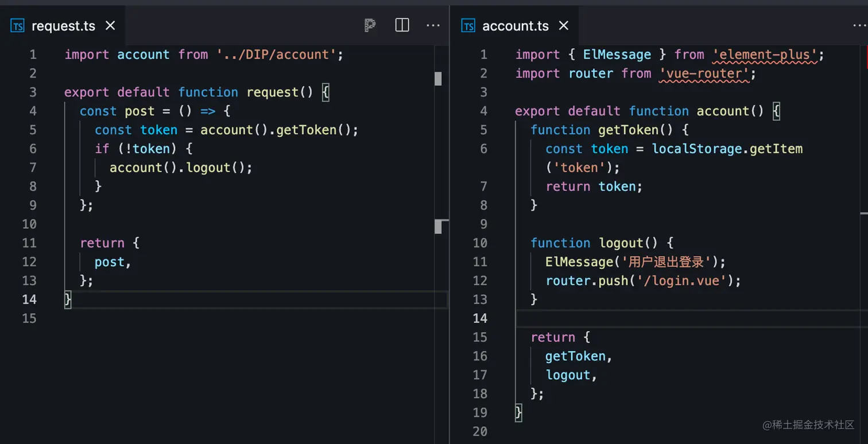The height and width of the screenshot is (444, 868).
Task: Click the 'post,' line in request.ts
Action: [113, 262]
